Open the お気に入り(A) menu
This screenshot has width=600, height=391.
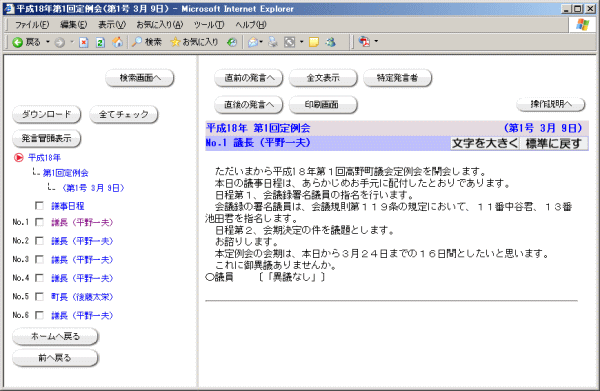(160, 25)
